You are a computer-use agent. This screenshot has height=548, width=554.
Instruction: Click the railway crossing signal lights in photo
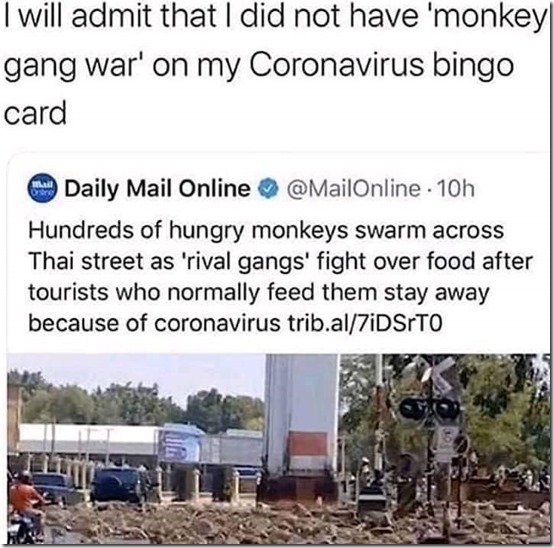(x=430, y=409)
